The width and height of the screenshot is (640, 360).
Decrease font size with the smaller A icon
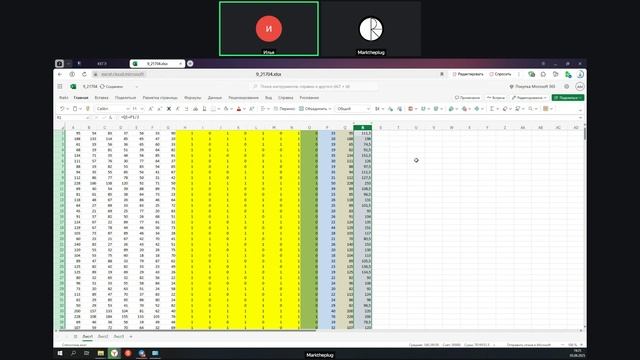[x=160, y=109]
